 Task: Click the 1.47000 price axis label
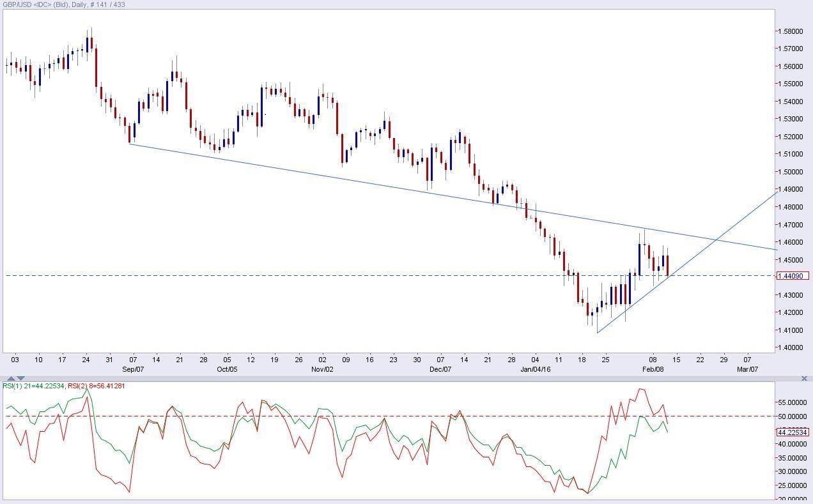point(791,225)
